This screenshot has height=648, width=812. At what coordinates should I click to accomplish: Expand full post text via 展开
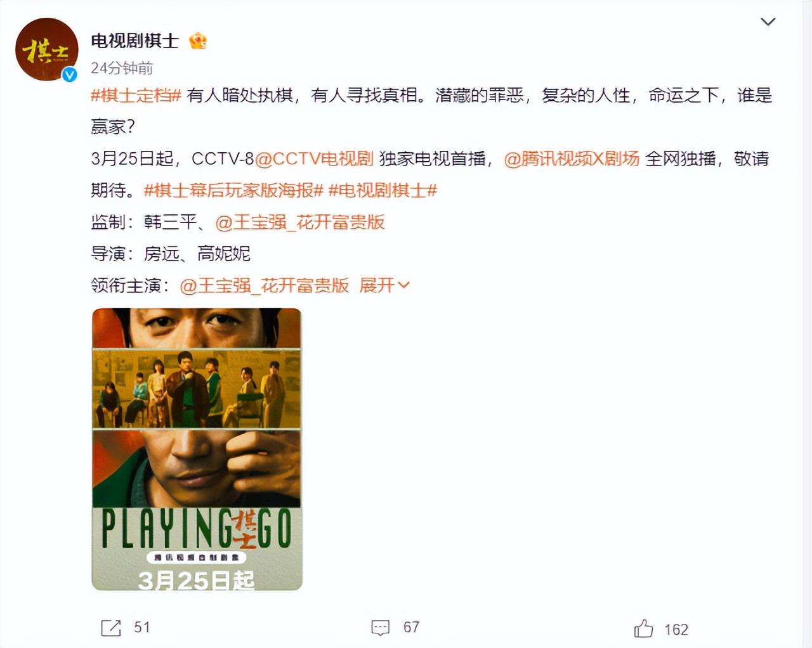[384, 285]
